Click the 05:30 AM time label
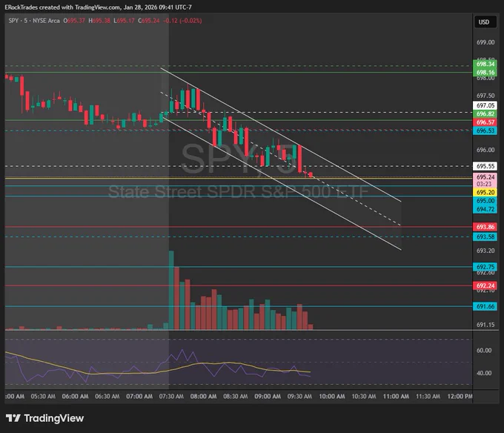The height and width of the screenshot is (433, 504). [x=43, y=397]
